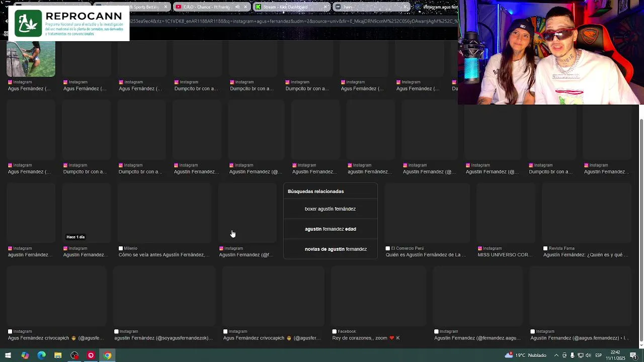Image resolution: width=644 pixels, height=362 pixels.
Task: Open the Windows notification center
Action: pos(633,355)
